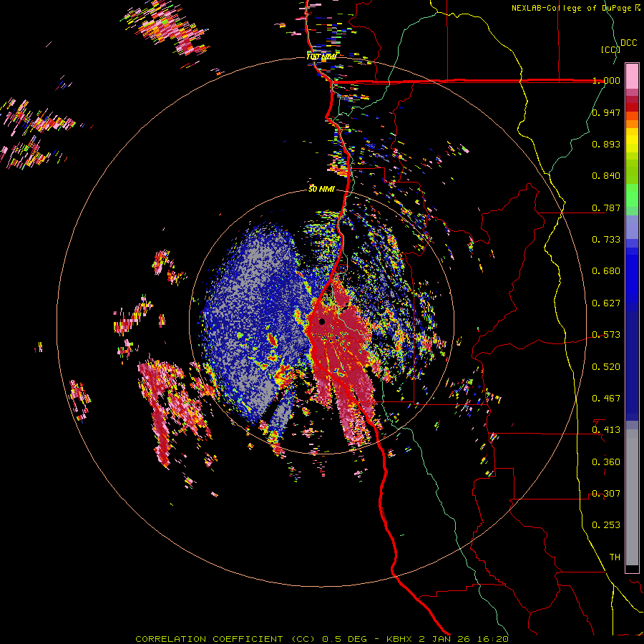Click the 0.893 scale value
The height and width of the screenshot is (644, 644).
coord(606,144)
